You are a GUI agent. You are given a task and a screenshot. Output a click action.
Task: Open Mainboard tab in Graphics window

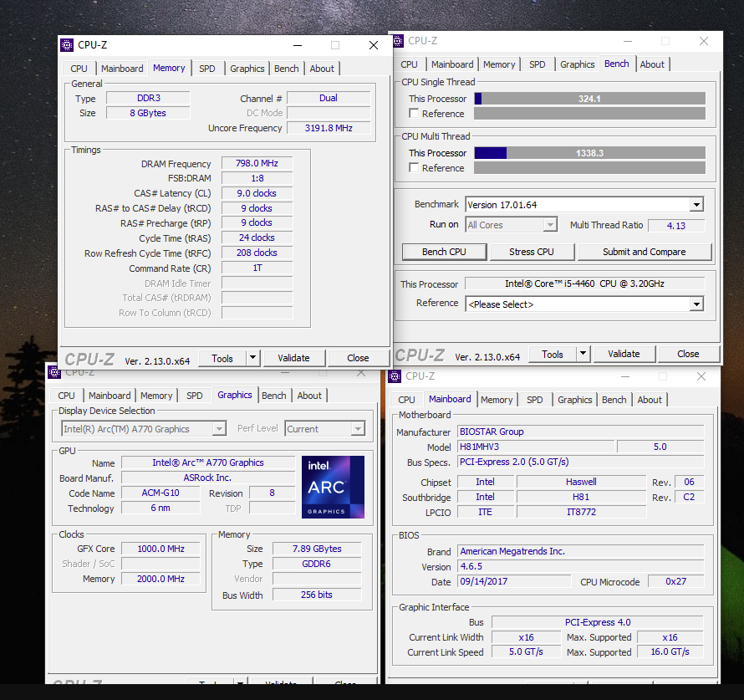[110, 396]
